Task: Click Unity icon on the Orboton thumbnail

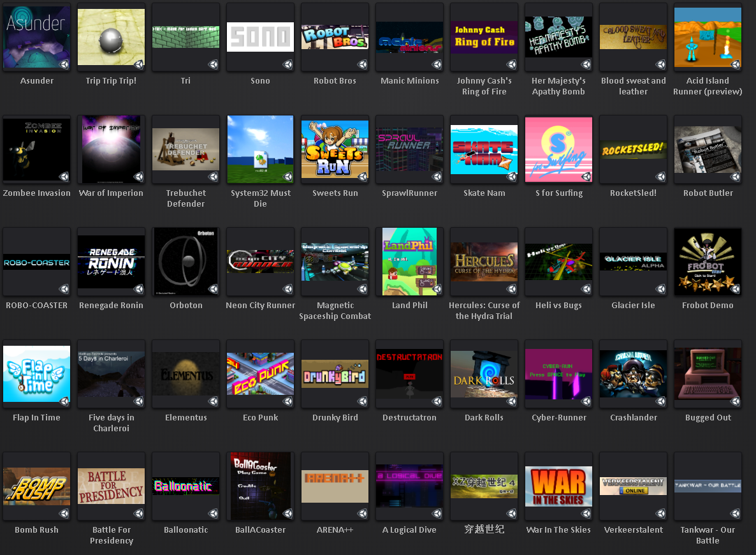Action: [213, 289]
